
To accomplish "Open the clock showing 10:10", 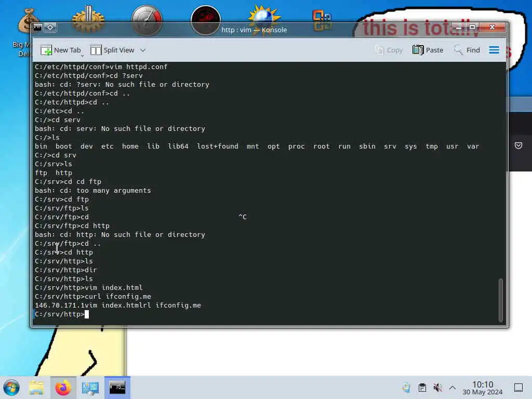I will [483, 388].
